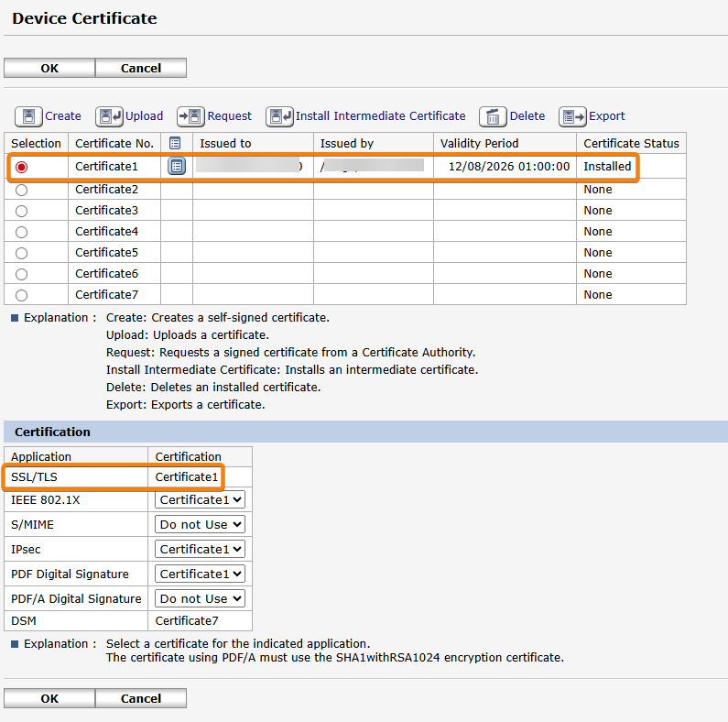Select the Certificate2 radio button
Viewport: 728px width, 722px height.
click(x=22, y=190)
